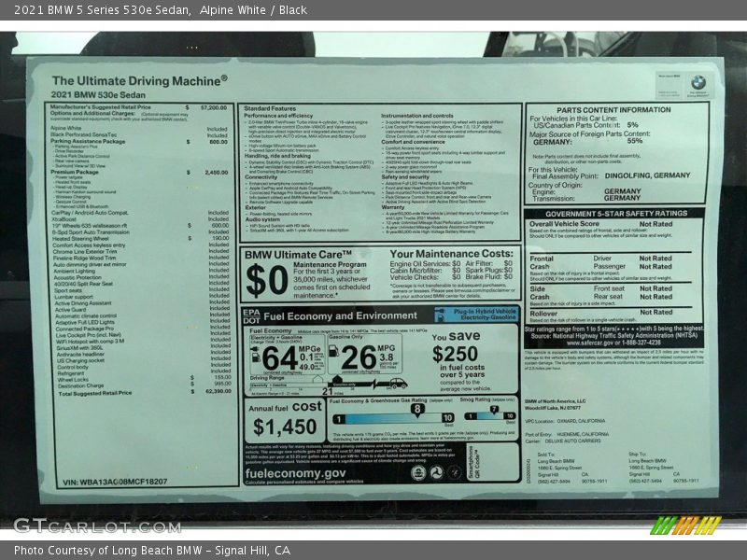This screenshot has width=747, height=560.
Task: Expand the Standard Features section
Action: pos(268,105)
